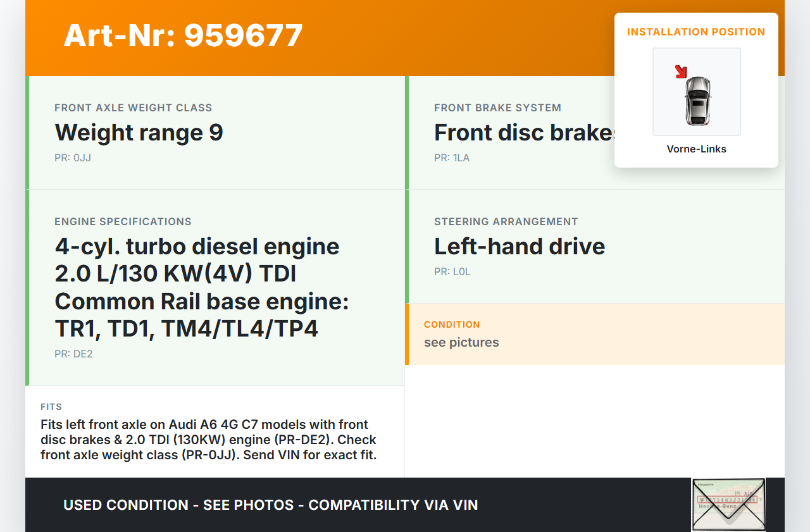Click the red arrow on the car diagram

681,71
